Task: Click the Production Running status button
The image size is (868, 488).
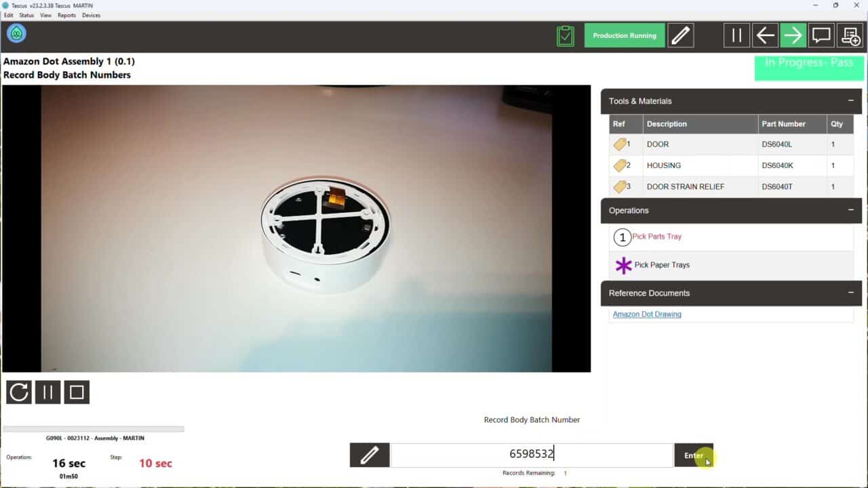Action: coord(624,35)
